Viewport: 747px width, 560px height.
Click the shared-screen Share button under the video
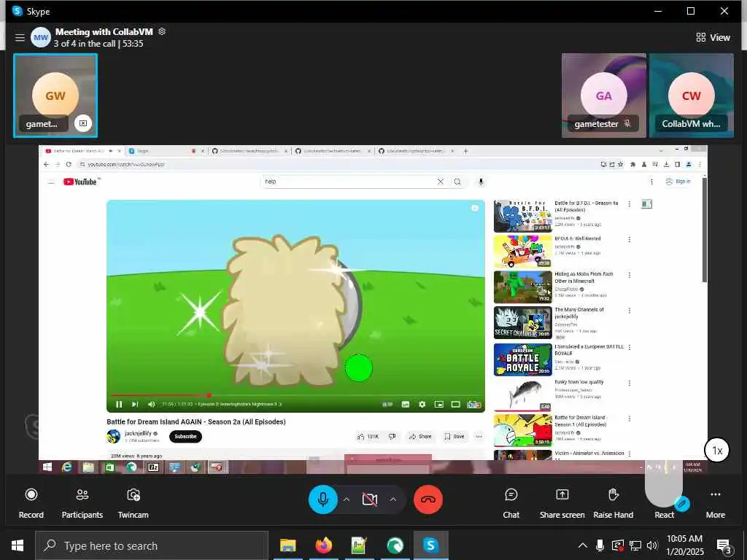tap(419, 436)
